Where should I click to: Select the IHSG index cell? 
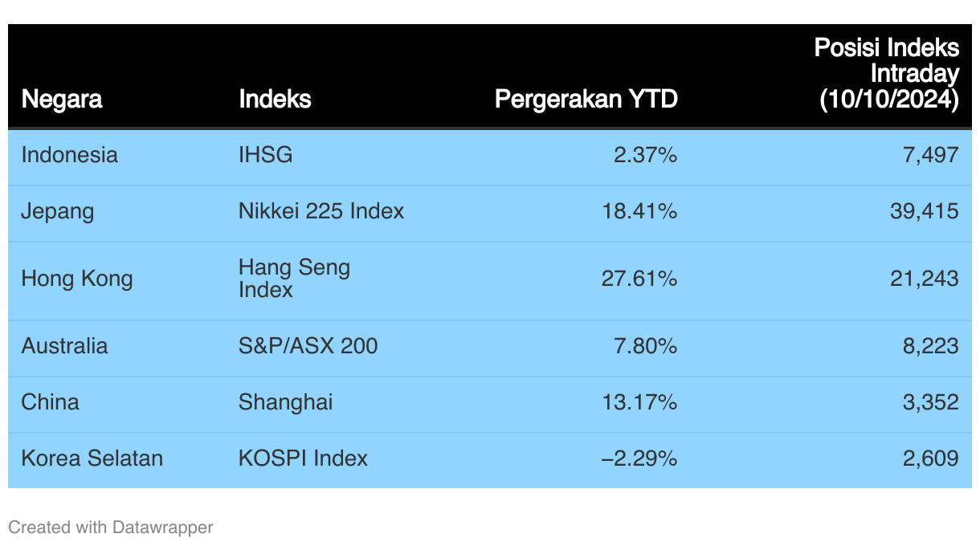point(266,155)
